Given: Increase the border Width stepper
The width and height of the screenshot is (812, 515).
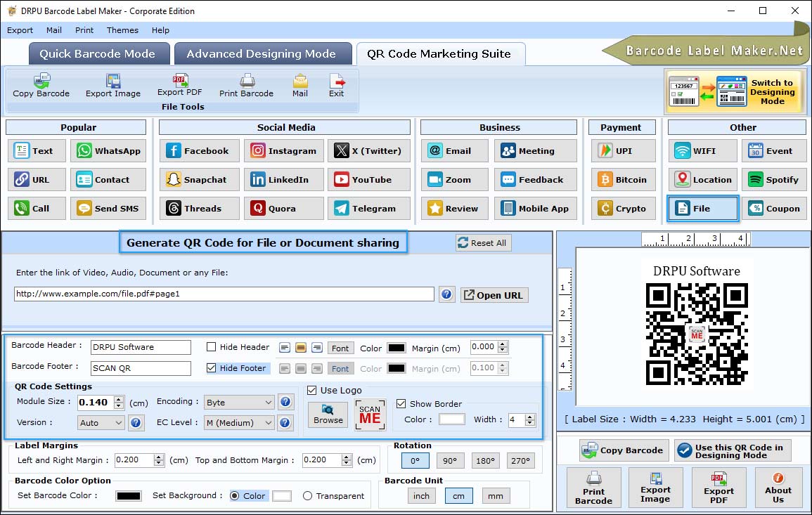Looking at the screenshot, I should (x=530, y=417).
